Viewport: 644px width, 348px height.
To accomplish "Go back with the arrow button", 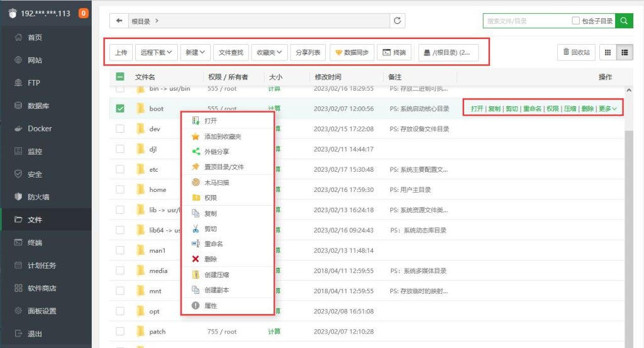I will 119,21.
